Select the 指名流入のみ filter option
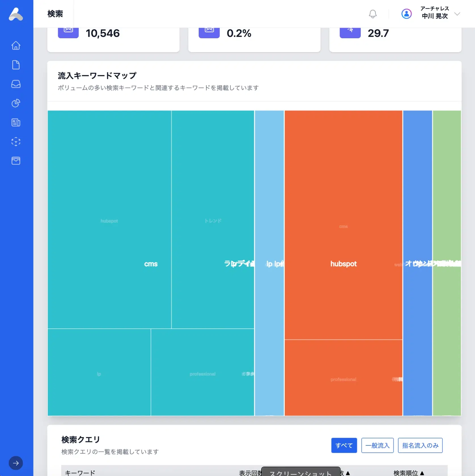Viewport: 475px width, 476px height. [x=420, y=445]
